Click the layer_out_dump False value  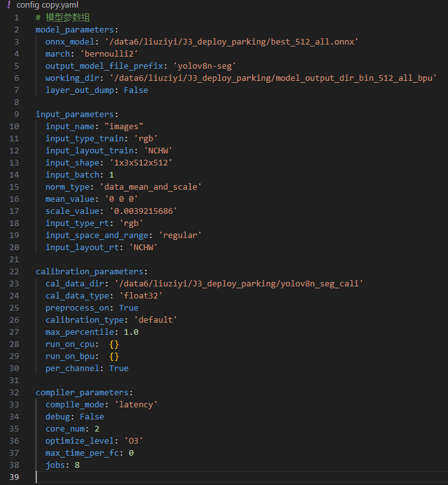(x=136, y=90)
